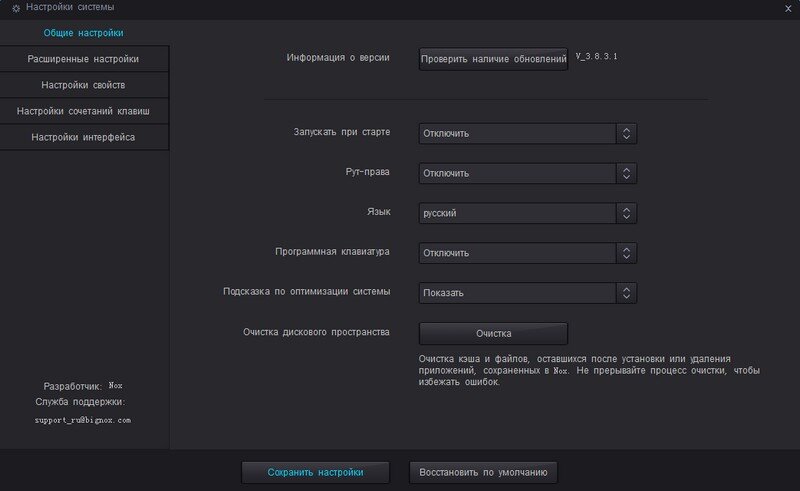Screen dimensions: 800x491
Task: Click the Служба поддержки label
Action: click(80, 402)
